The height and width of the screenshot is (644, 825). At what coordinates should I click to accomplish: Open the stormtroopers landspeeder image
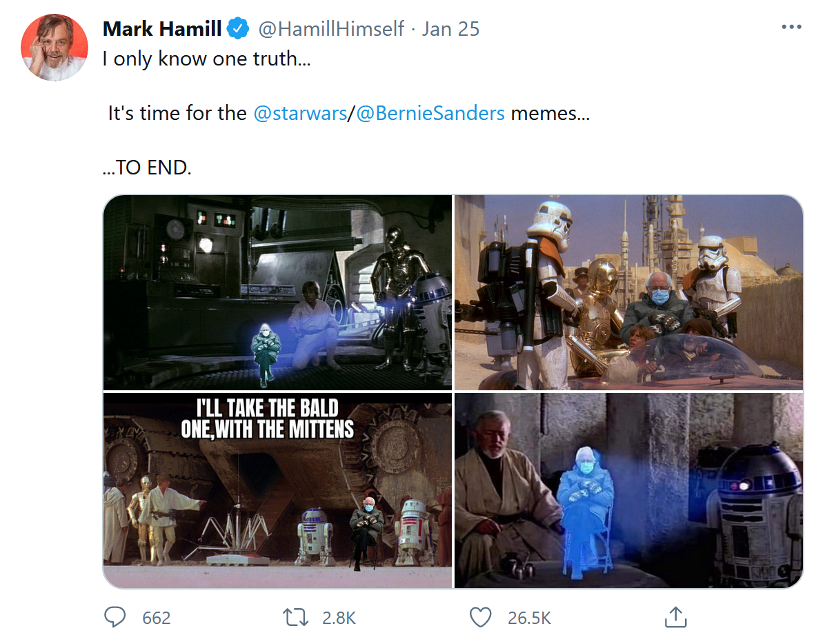click(628, 292)
